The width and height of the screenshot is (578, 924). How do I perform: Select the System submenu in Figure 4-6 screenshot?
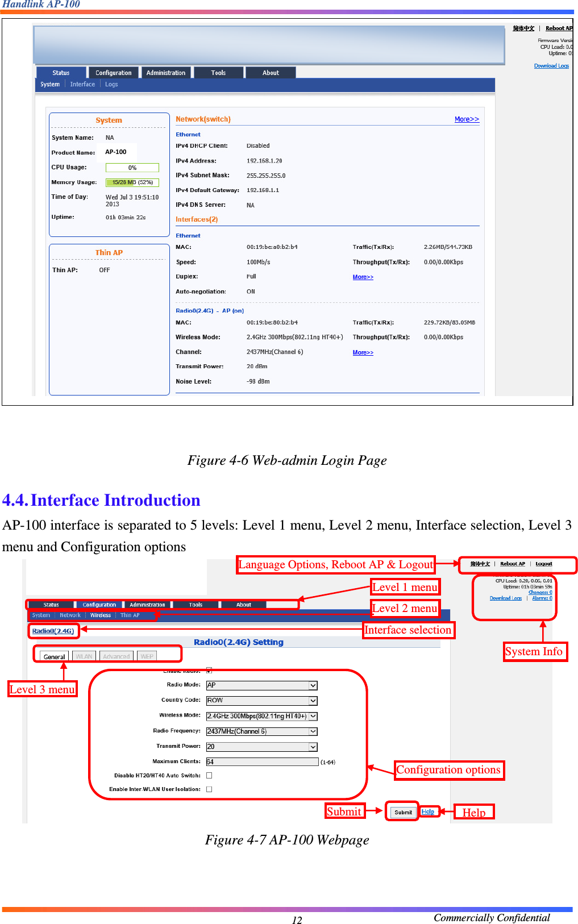pos(50,84)
